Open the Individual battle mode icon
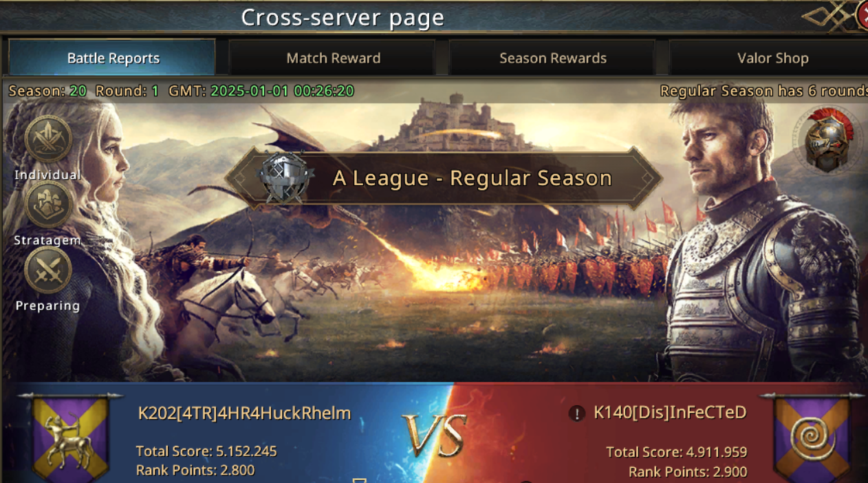The height and width of the screenshot is (483, 868). 47,139
